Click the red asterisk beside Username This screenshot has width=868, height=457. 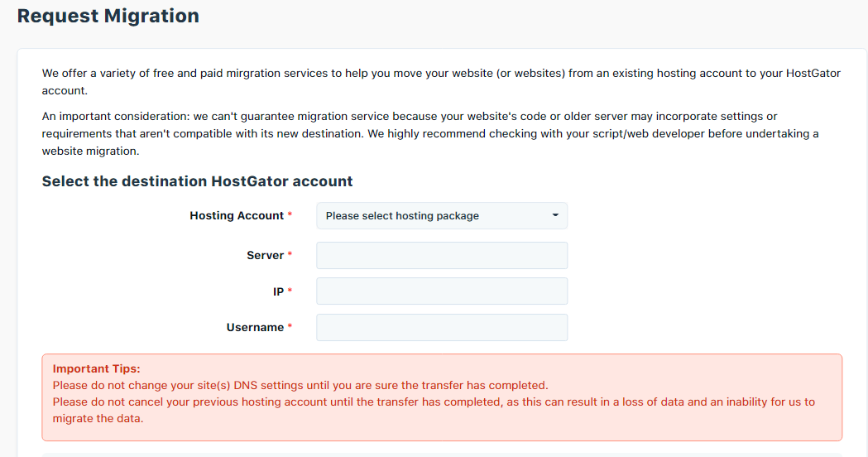tap(290, 326)
